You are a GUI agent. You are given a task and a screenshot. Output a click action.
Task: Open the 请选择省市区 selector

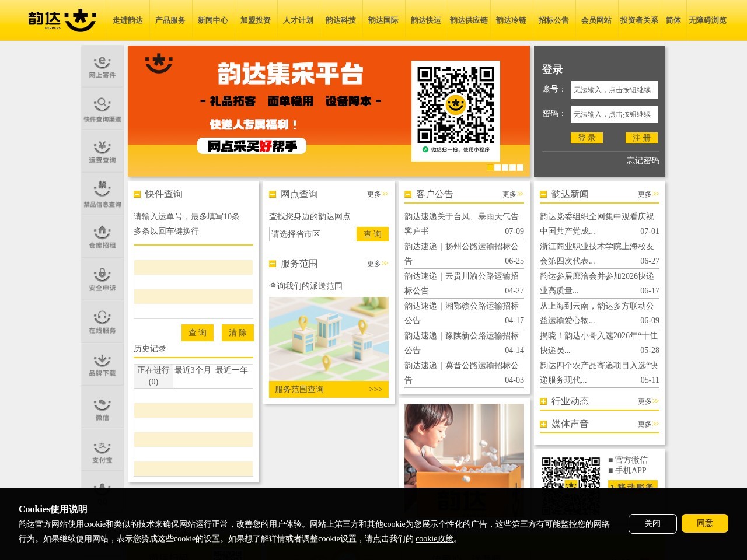click(x=310, y=234)
